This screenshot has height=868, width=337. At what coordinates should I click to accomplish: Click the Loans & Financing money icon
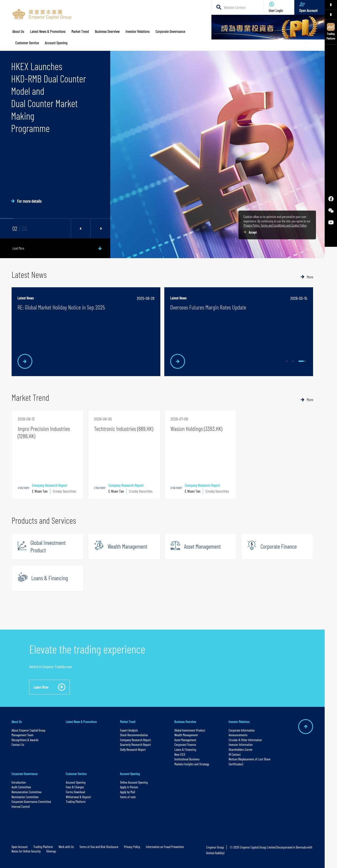click(22, 577)
